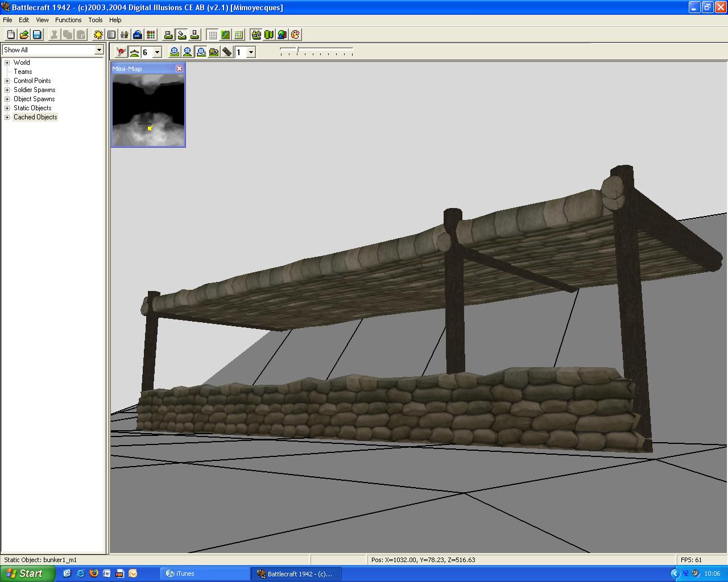Open the dropdown showing value 6
Viewport: 728px width, 582px height.
point(158,52)
